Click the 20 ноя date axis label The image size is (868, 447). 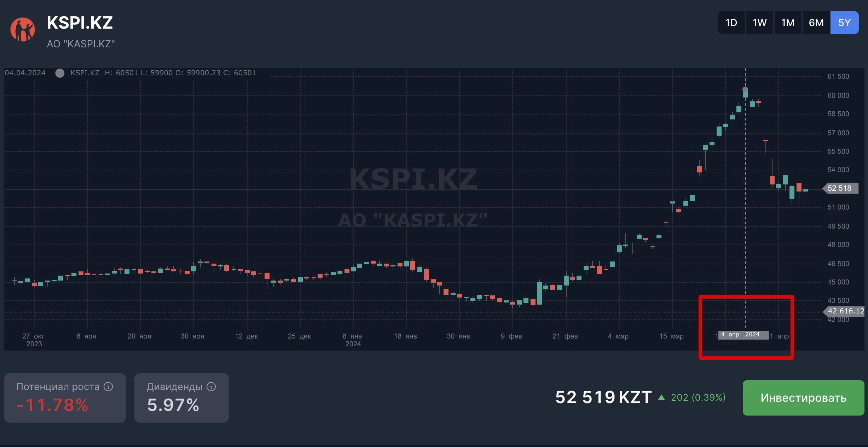(x=139, y=336)
